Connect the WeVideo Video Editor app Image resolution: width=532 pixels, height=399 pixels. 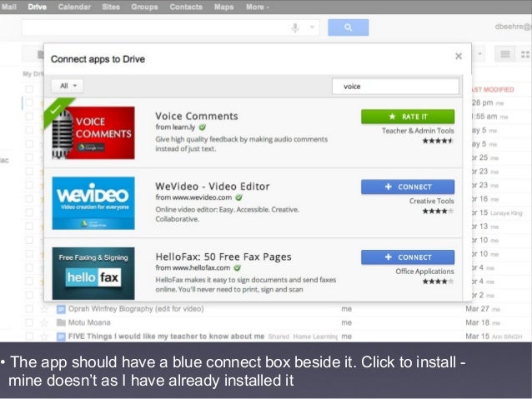[x=408, y=187]
